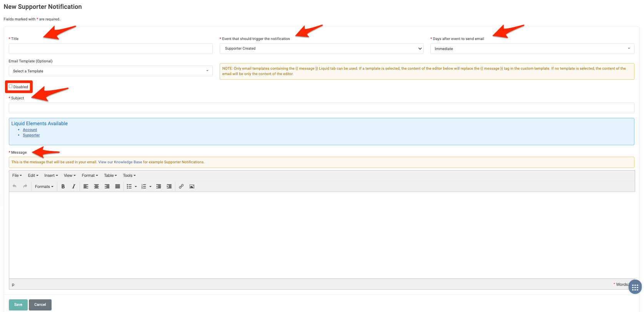The image size is (644, 312).
Task: Click the Cancel button
Action: pos(40,305)
